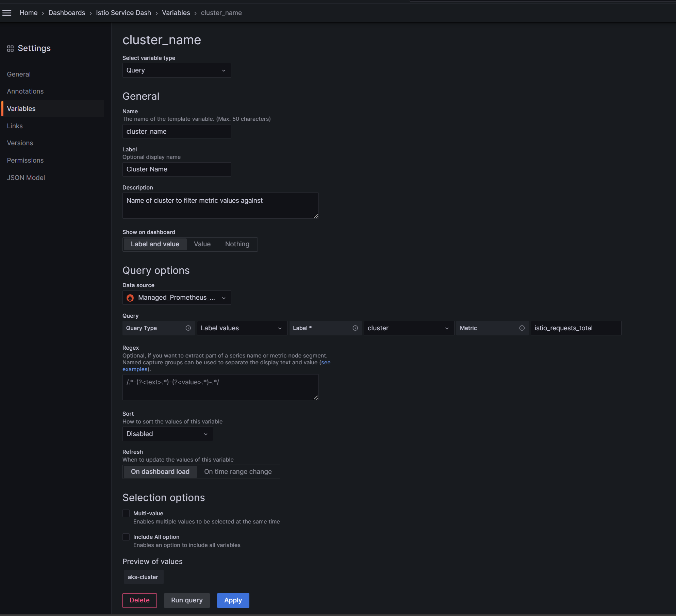The image size is (676, 616).
Task: Open JSON Model in settings sidebar
Action: (x=26, y=178)
